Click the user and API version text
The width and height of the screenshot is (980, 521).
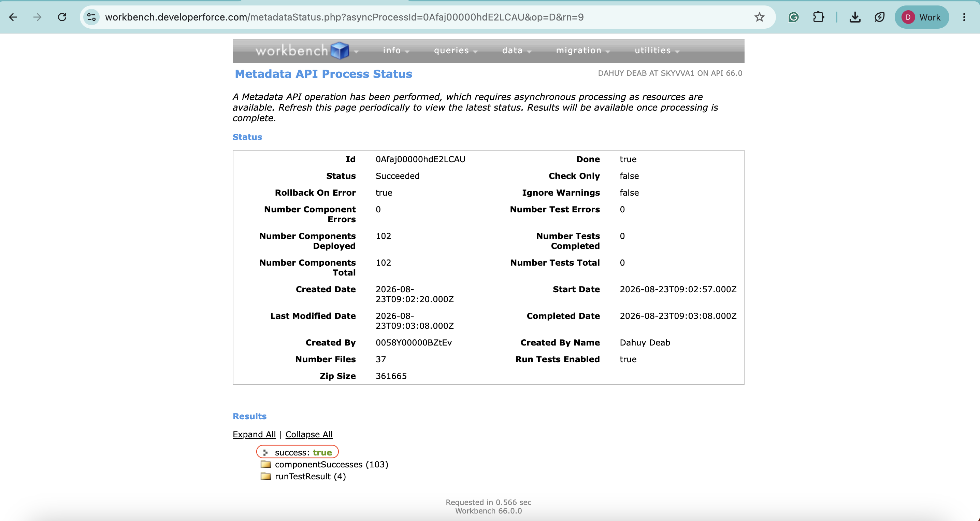click(670, 73)
